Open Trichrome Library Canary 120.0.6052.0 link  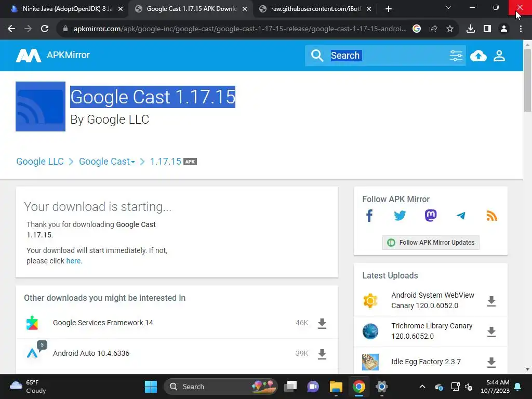tap(432, 331)
